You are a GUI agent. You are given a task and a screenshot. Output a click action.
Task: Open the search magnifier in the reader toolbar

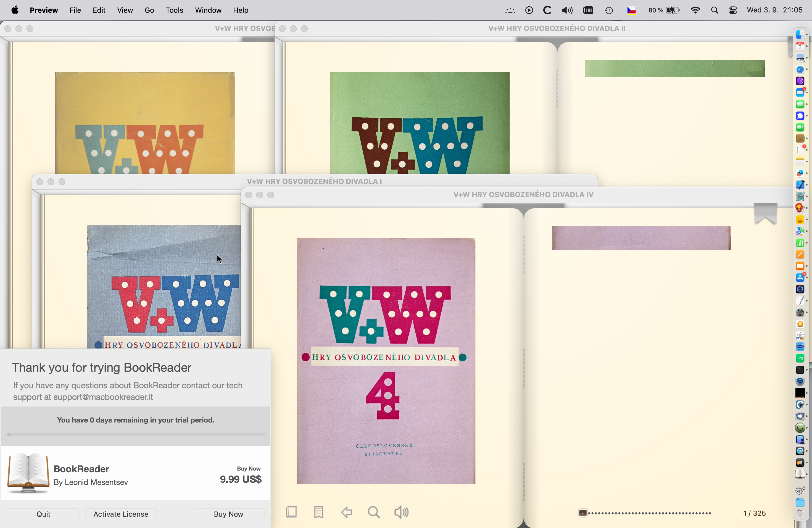click(374, 512)
